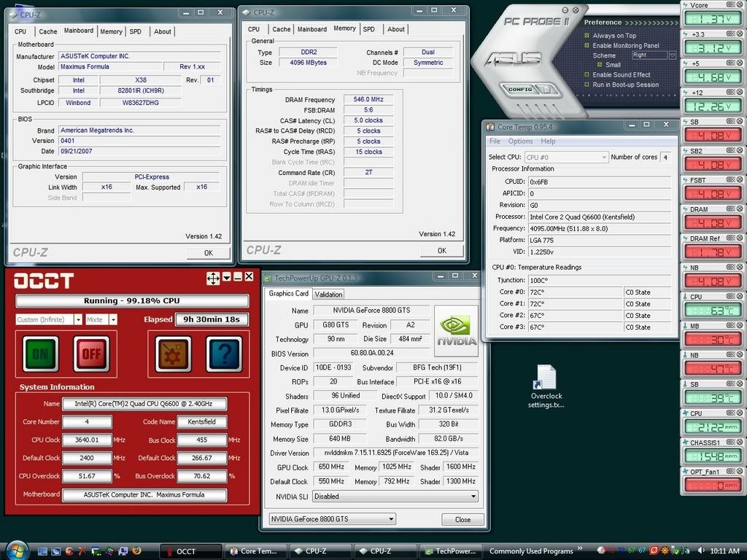Image resolution: width=747 pixels, height=560 pixels.
Task: Start the test with OCCT's green ON button
Action: [x=41, y=354]
